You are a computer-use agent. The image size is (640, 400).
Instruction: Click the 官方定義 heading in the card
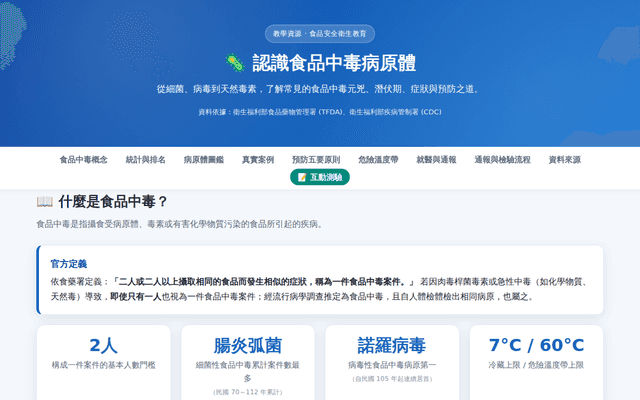69,264
